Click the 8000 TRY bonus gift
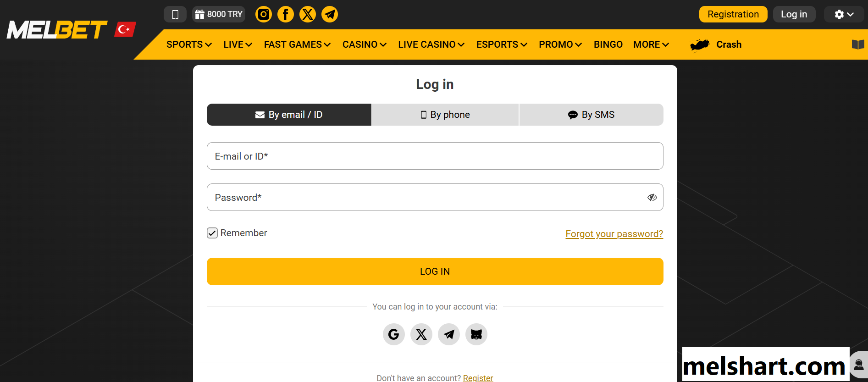The image size is (868, 382). point(219,14)
